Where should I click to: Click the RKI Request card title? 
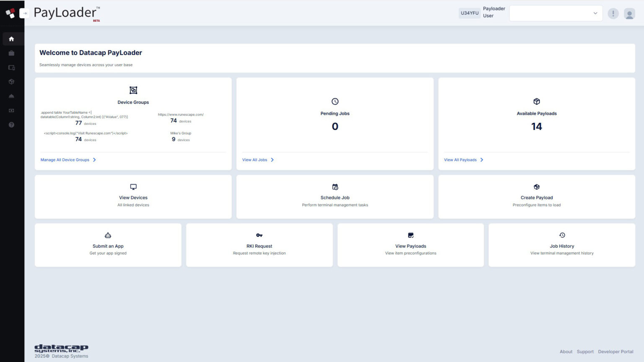pyautogui.click(x=260, y=246)
